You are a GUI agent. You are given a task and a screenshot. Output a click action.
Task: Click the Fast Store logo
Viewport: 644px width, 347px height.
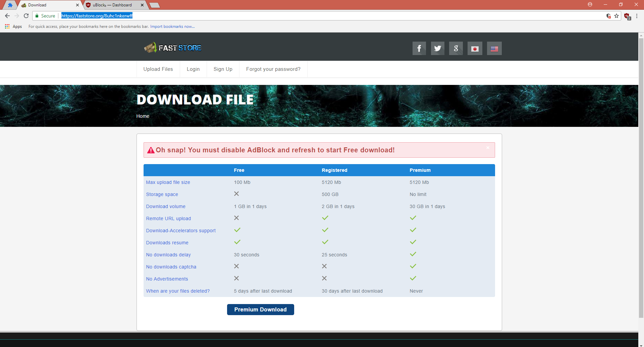coord(172,47)
